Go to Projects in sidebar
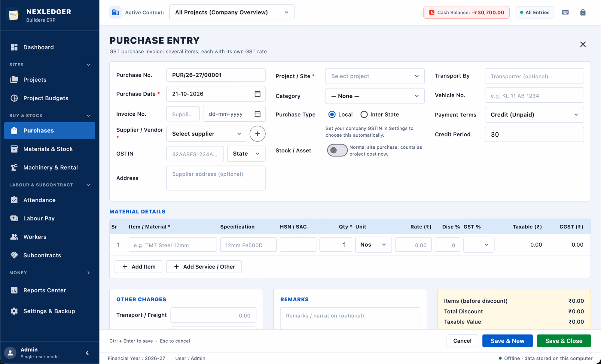601x364 pixels. [50, 80]
